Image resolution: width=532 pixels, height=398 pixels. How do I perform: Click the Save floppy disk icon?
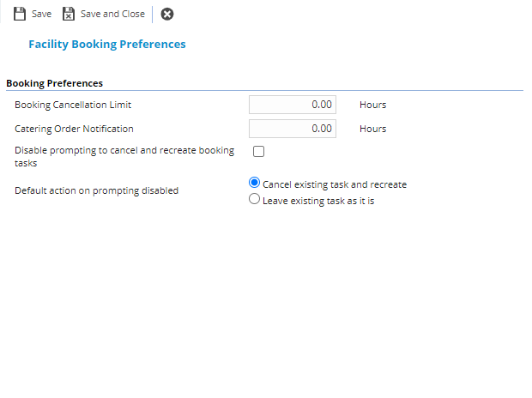click(x=19, y=14)
